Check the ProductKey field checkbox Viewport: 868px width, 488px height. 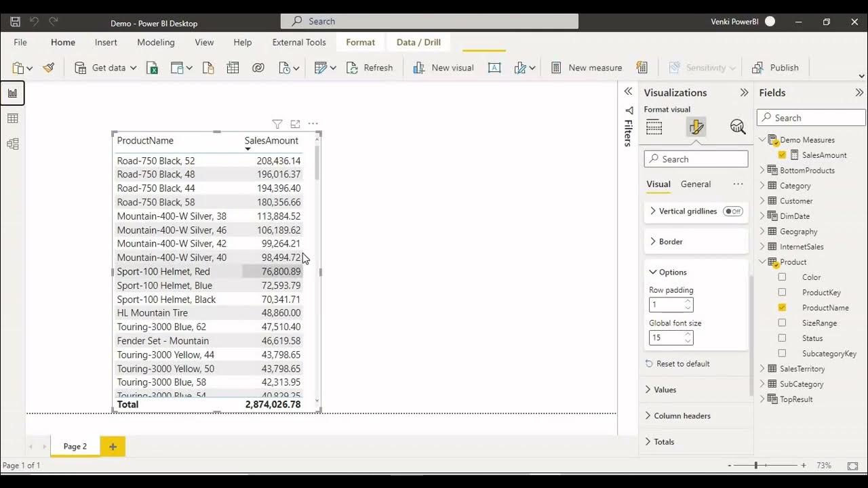click(783, 293)
